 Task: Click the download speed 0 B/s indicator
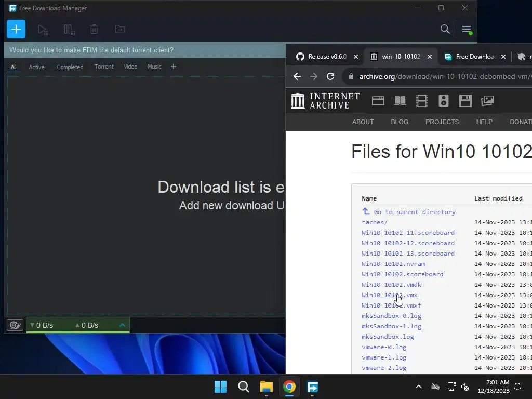[42, 325]
